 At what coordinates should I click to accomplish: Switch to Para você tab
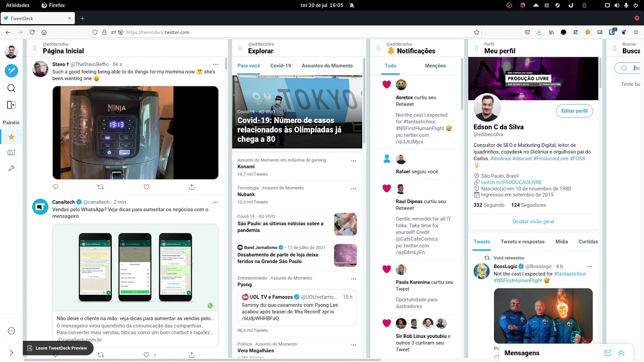click(x=249, y=66)
